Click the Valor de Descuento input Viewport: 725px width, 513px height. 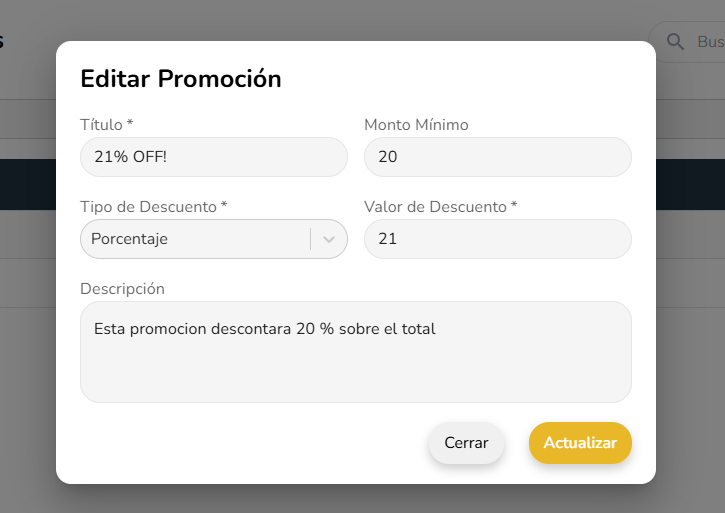[497, 239]
